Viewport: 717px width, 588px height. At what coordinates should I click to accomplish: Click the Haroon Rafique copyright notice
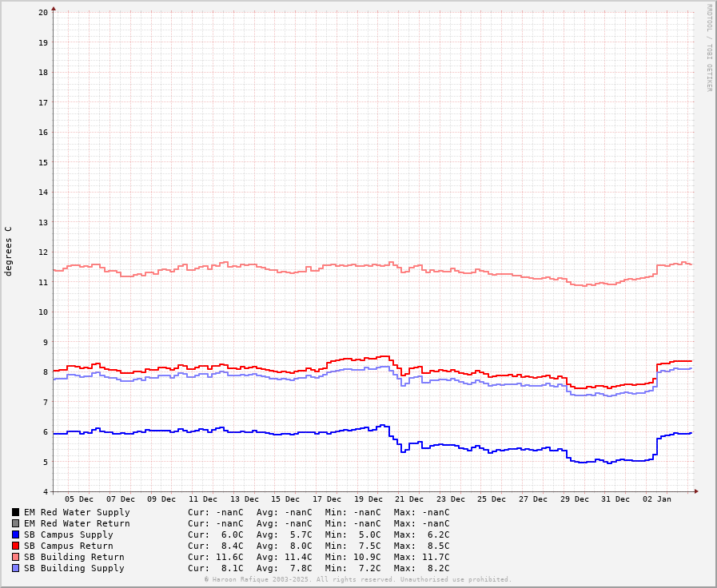pyautogui.click(x=357, y=579)
